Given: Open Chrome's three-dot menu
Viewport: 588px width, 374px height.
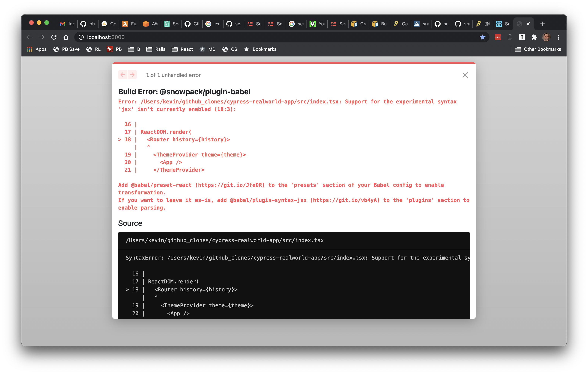Looking at the screenshot, I should (x=558, y=37).
